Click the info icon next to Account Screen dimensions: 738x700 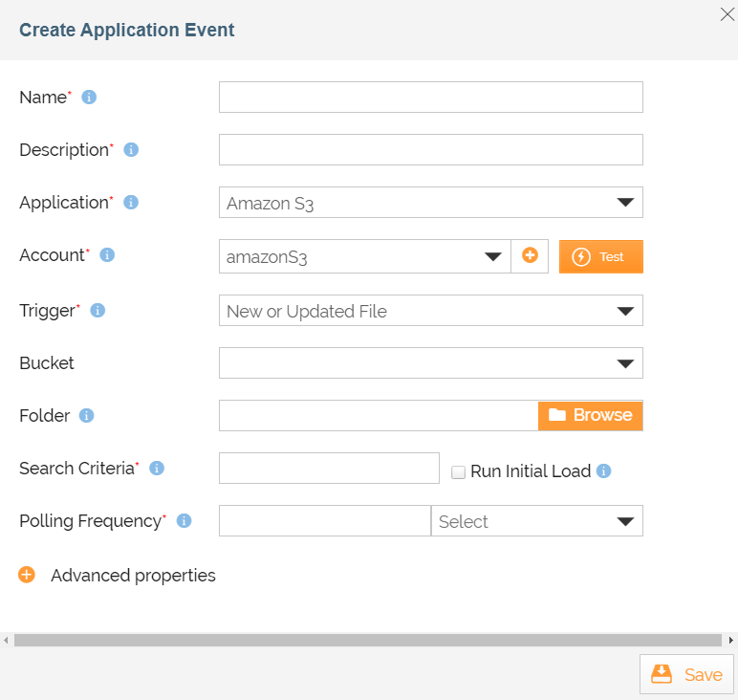click(107, 255)
